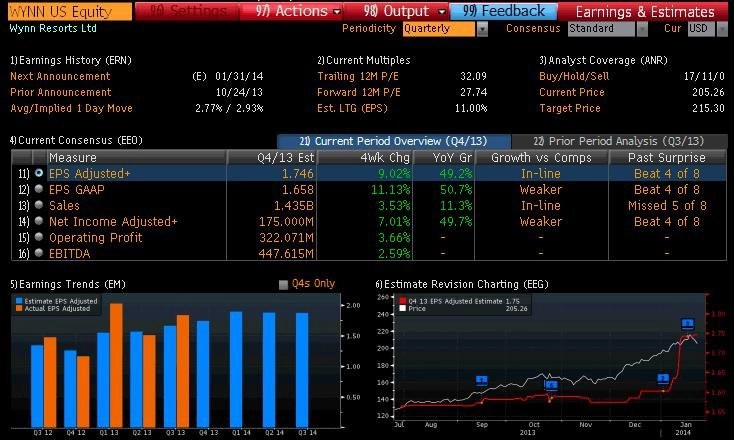
Task: Click Target Price value 215.30
Action: tap(708, 108)
